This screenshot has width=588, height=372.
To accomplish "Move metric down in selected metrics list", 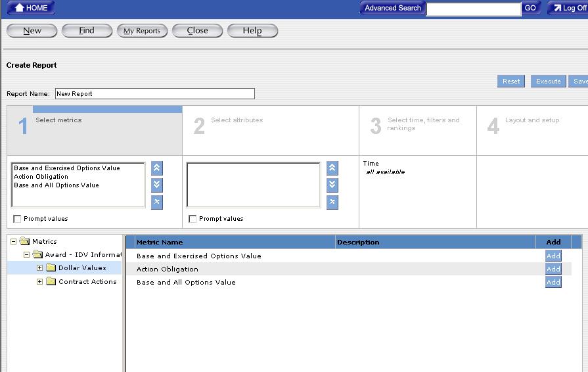I will (157, 185).
